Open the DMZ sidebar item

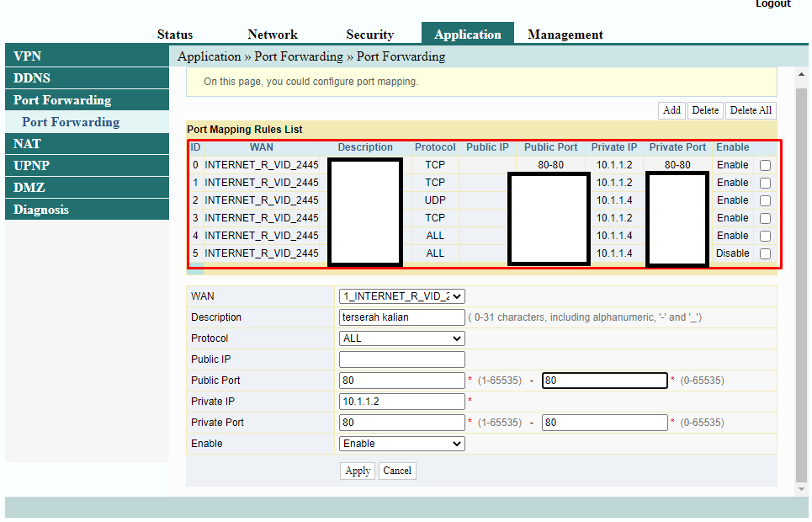click(29, 188)
